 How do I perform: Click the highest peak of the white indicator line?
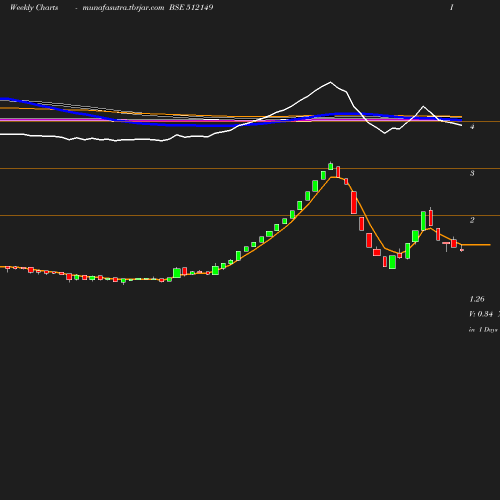click(x=330, y=82)
